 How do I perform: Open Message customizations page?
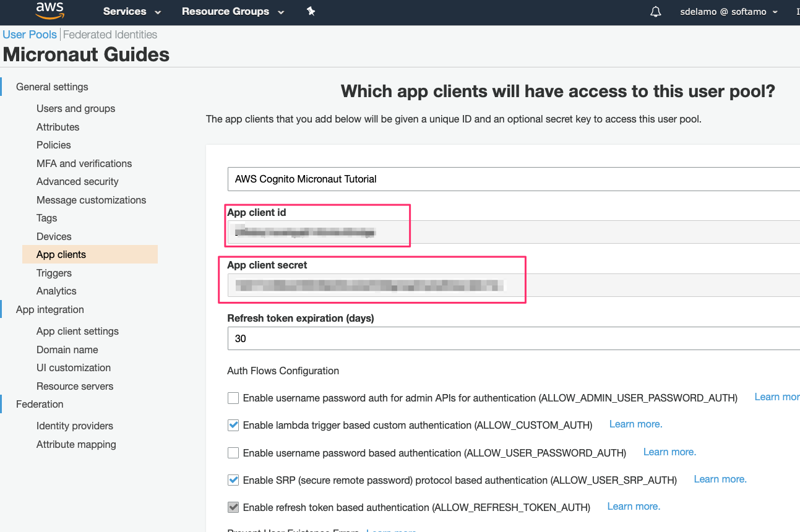pyautogui.click(x=91, y=200)
